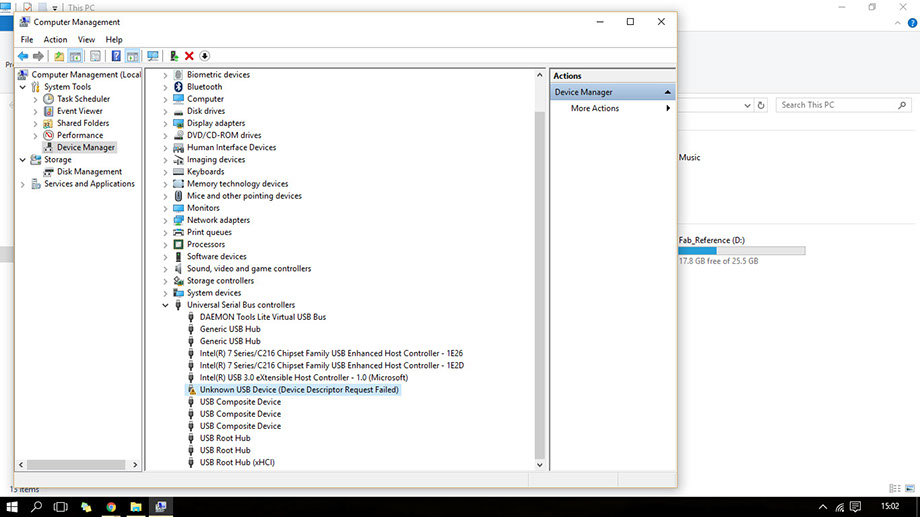This screenshot has height=517, width=920.
Task: Click Scan for hardware changes monitor icon
Action: (x=153, y=56)
